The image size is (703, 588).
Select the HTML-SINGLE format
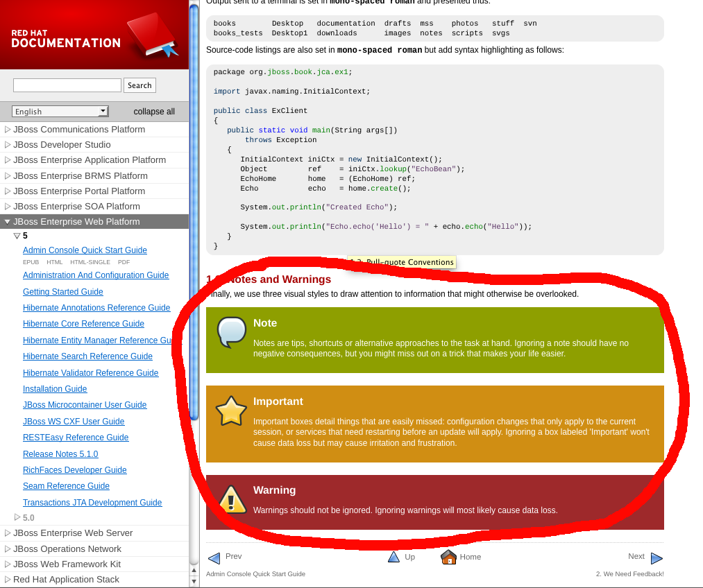pyautogui.click(x=90, y=262)
